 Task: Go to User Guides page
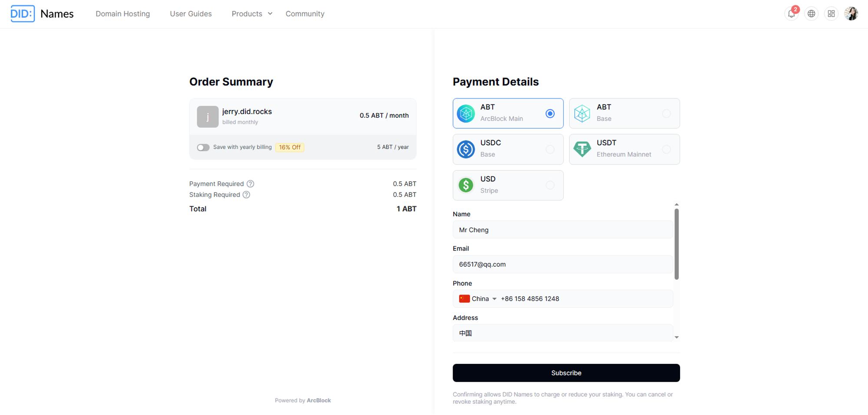tap(191, 14)
